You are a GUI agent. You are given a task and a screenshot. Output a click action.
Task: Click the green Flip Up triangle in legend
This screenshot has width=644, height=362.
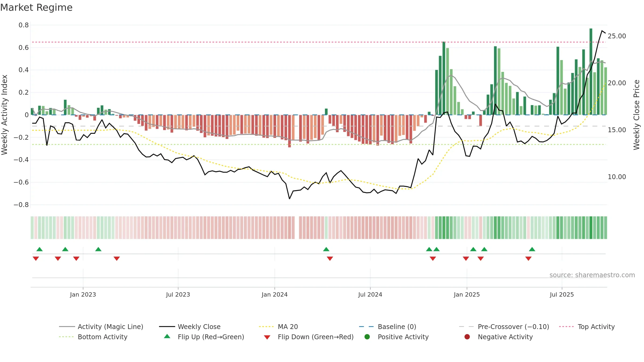tap(167, 336)
